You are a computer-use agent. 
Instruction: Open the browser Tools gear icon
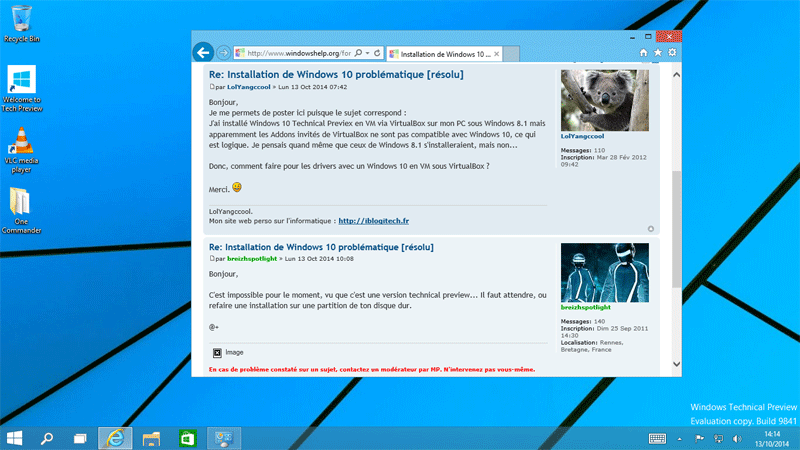point(672,52)
